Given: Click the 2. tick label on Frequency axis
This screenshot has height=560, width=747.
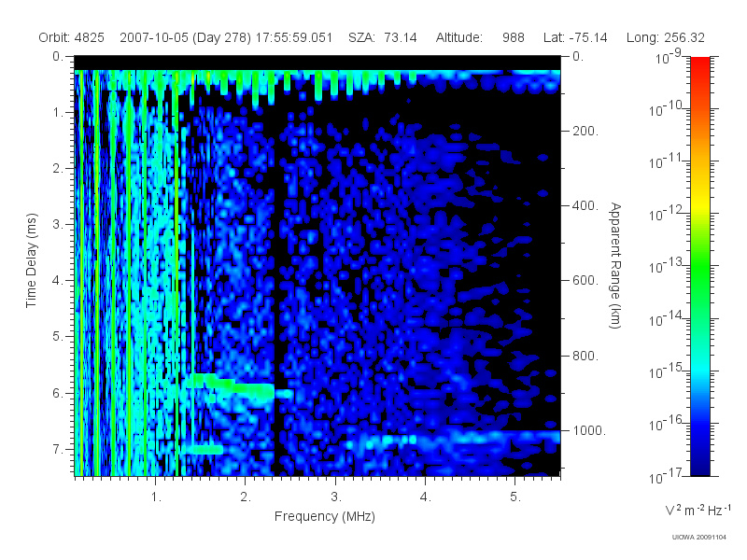Looking at the screenshot, I should coord(246,497).
